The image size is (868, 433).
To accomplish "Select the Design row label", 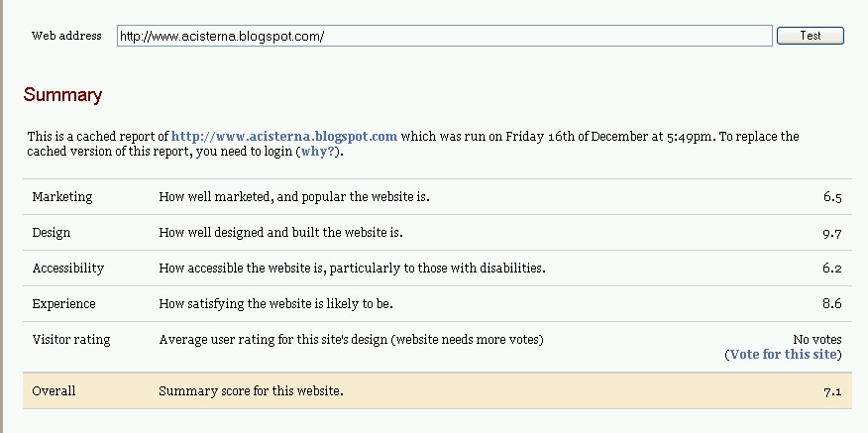I will (51, 233).
